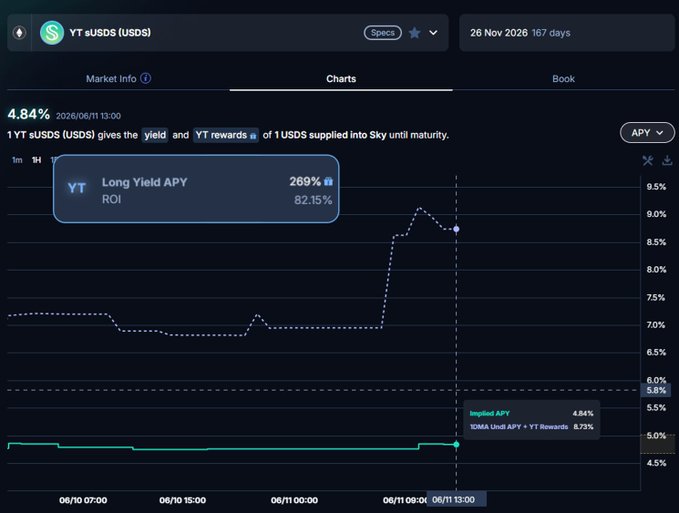Favorite the market with the star icon
This screenshot has height=513, width=679.
tap(414, 33)
